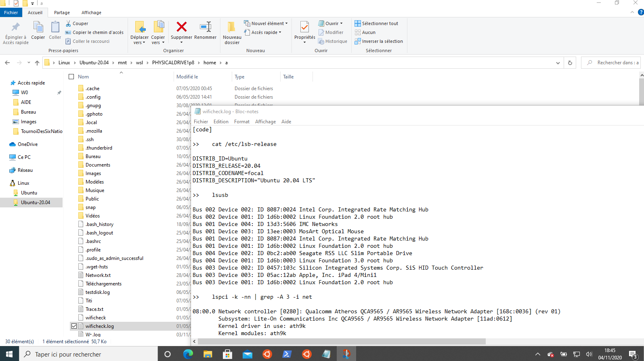This screenshot has height=361, width=644.
Task: Switch to the Partage tab
Action: (x=62, y=13)
